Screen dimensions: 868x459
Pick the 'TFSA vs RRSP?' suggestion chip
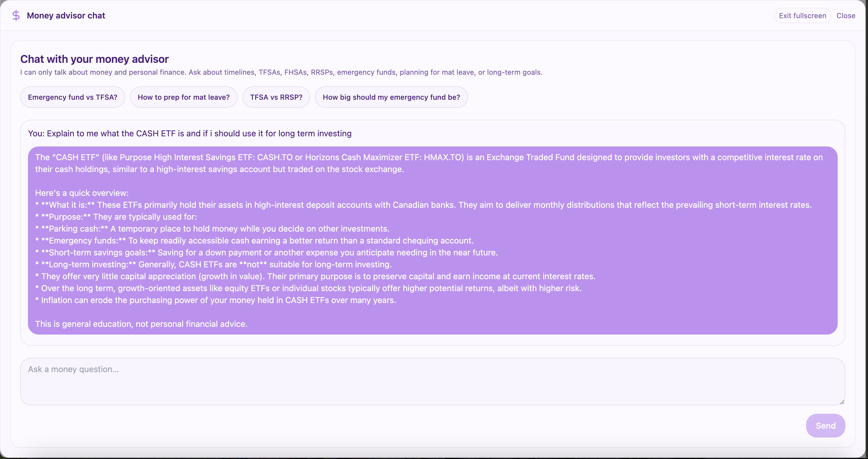(x=276, y=97)
